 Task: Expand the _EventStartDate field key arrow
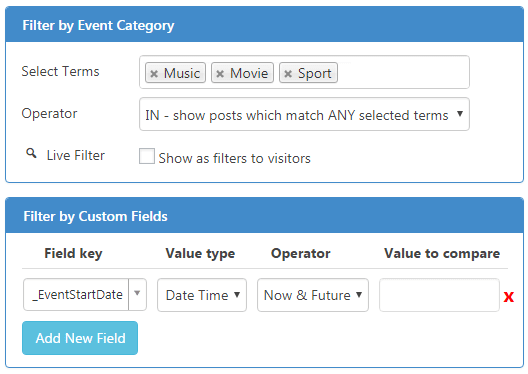137,294
